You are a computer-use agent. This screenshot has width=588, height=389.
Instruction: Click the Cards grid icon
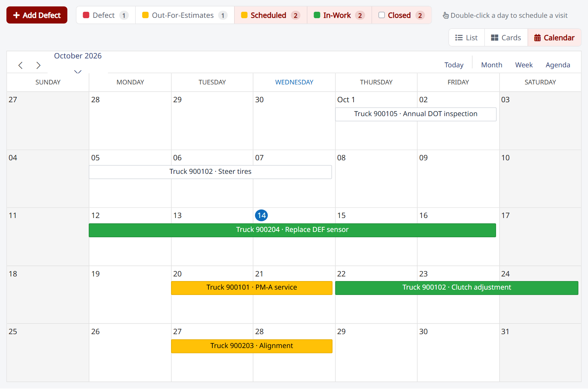coord(495,38)
